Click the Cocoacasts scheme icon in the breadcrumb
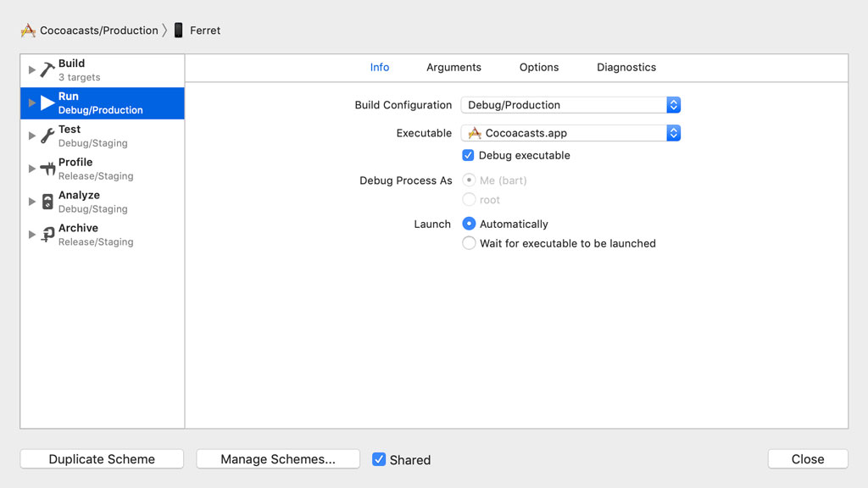Screen dimensions: 868x488 point(27,30)
